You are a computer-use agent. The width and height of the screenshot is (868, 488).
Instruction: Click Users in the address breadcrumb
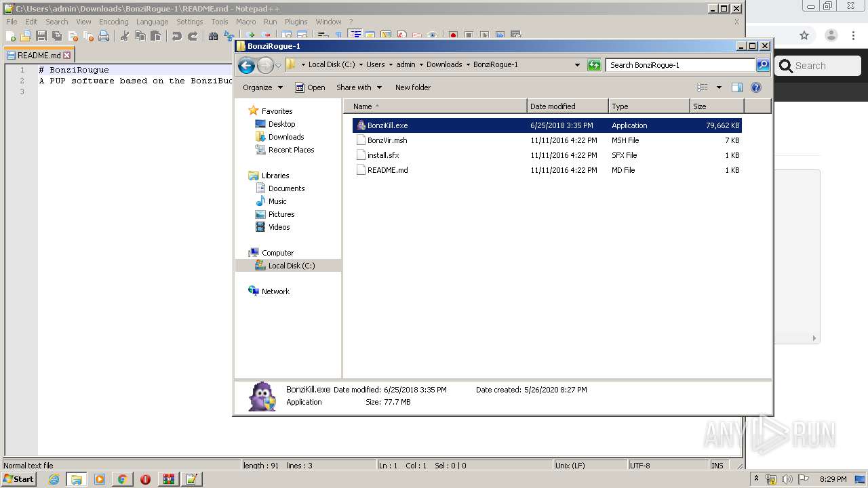375,65
